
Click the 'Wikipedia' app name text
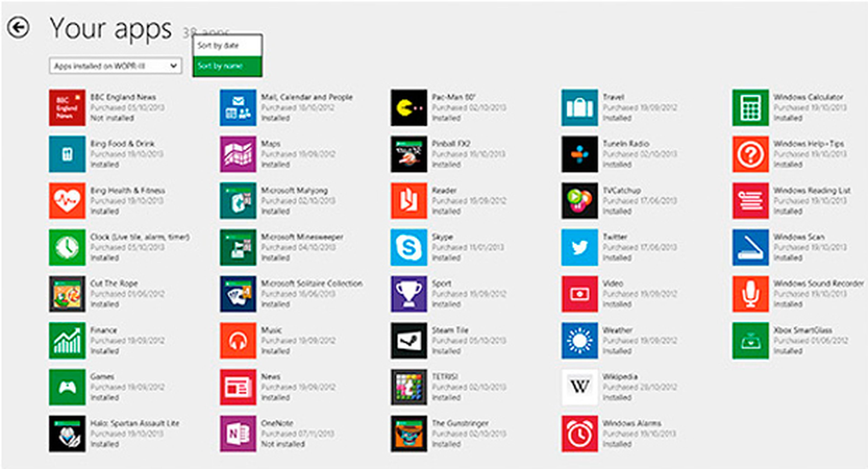(x=620, y=377)
